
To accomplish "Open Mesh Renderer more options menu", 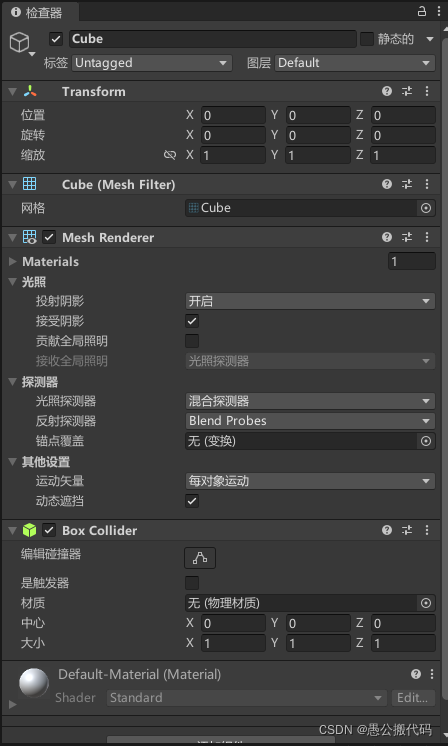I will pyautogui.click(x=427, y=237).
